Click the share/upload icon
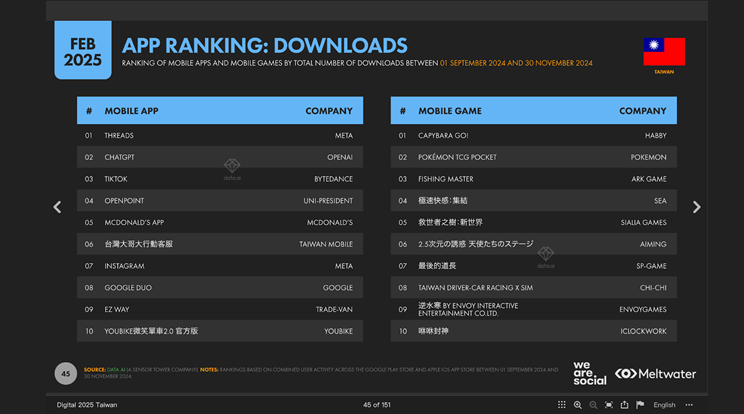Image resolution: width=744 pixels, height=414 pixels. click(625, 405)
